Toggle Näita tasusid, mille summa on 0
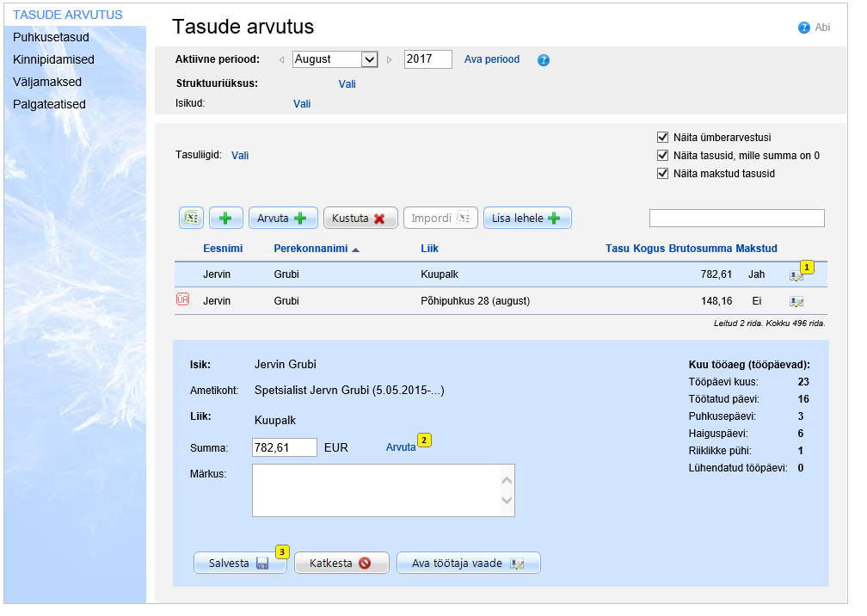This screenshot has height=616, width=867. click(662, 156)
